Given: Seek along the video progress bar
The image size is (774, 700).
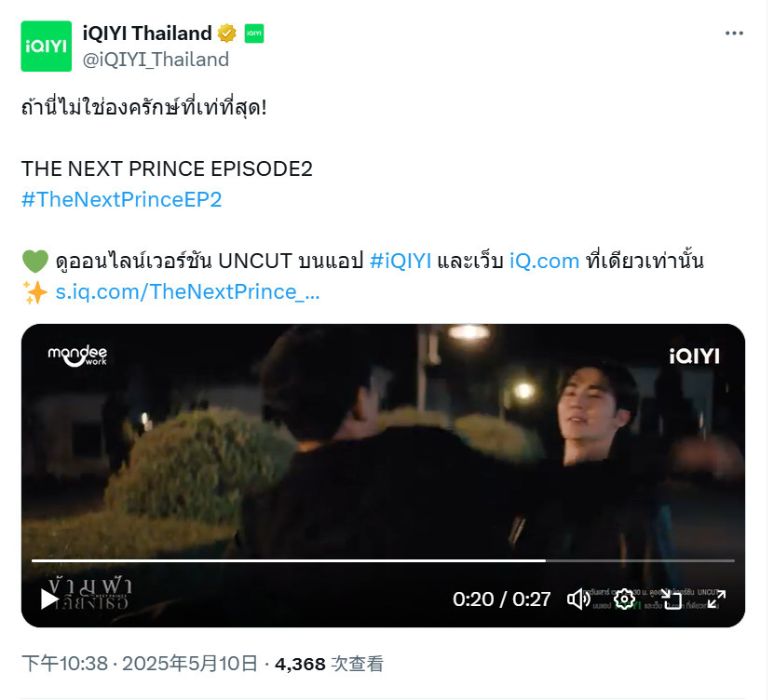Looking at the screenshot, I should point(383,560).
